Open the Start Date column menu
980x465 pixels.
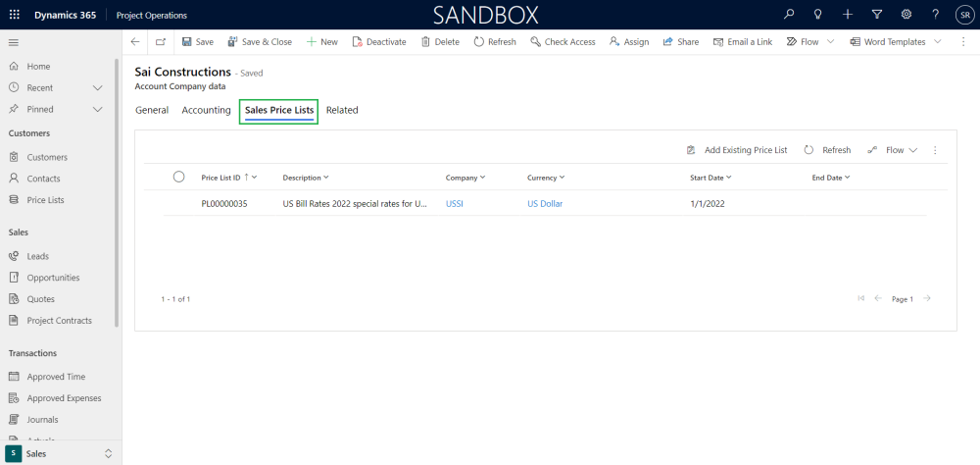(710, 178)
